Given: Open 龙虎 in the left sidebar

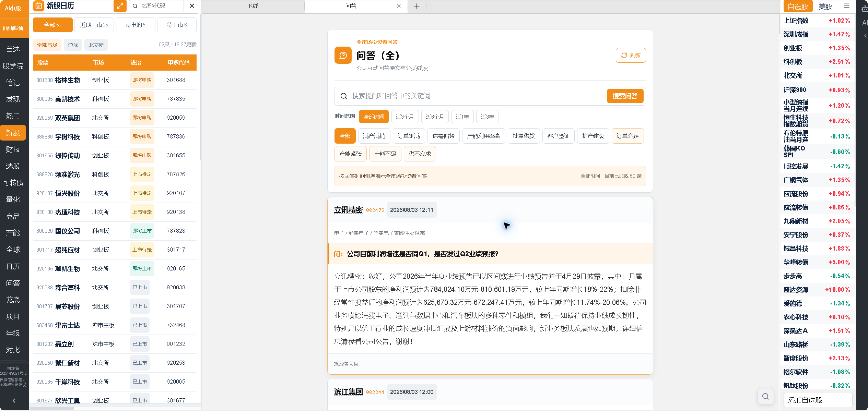Looking at the screenshot, I should tap(13, 300).
